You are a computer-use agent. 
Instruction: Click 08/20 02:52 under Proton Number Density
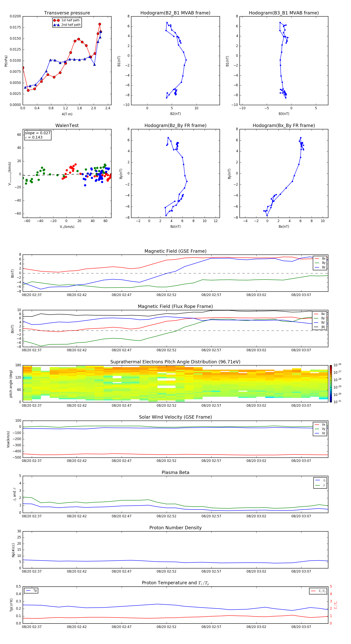[x=166, y=571]
